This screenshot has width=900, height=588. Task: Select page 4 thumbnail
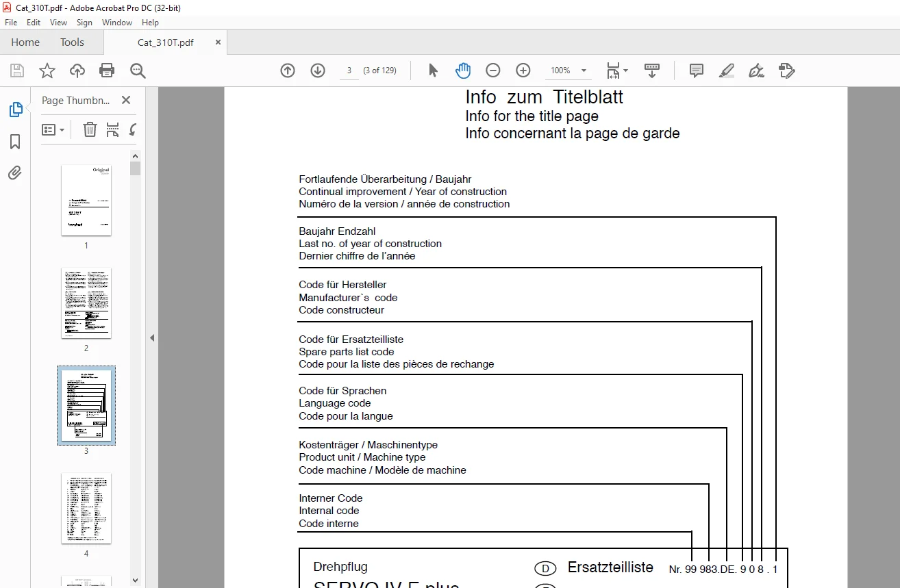[86, 508]
